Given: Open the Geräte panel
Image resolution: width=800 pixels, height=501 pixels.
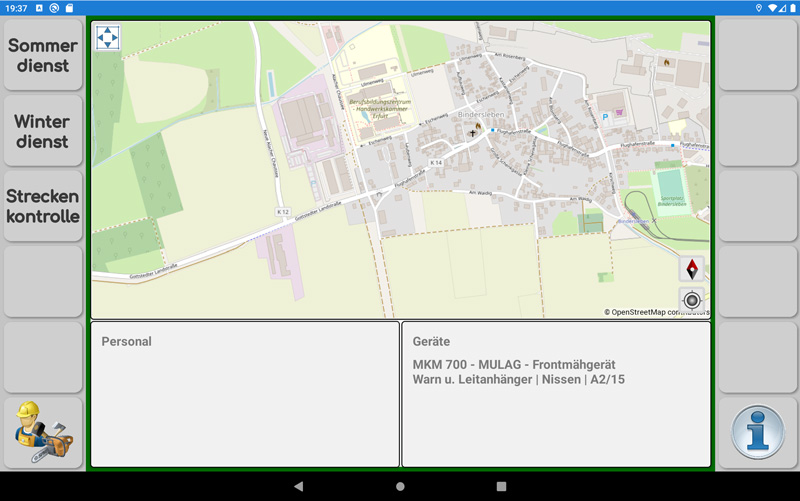Looking at the screenshot, I should pyautogui.click(x=556, y=394).
